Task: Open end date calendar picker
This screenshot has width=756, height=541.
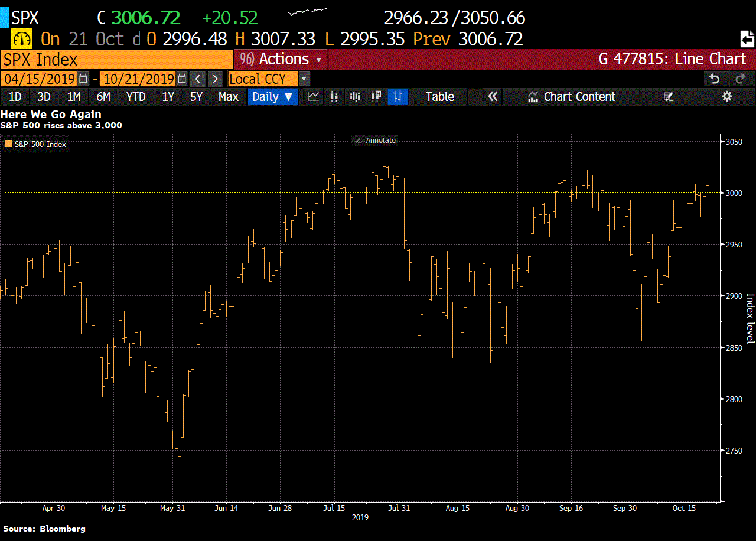Action: (182, 79)
